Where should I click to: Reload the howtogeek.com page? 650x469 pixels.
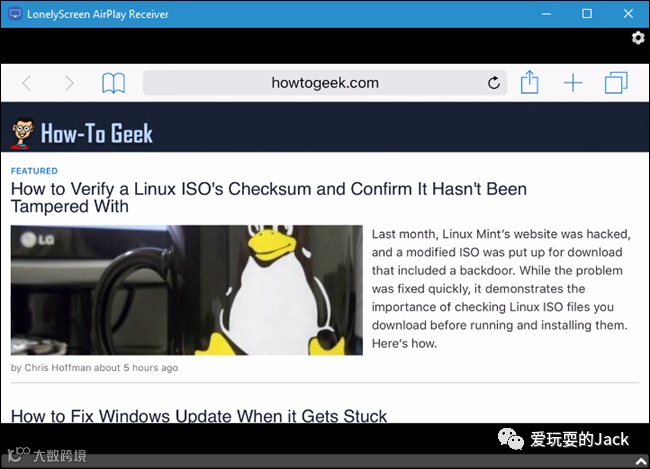click(x=493, y=83)
